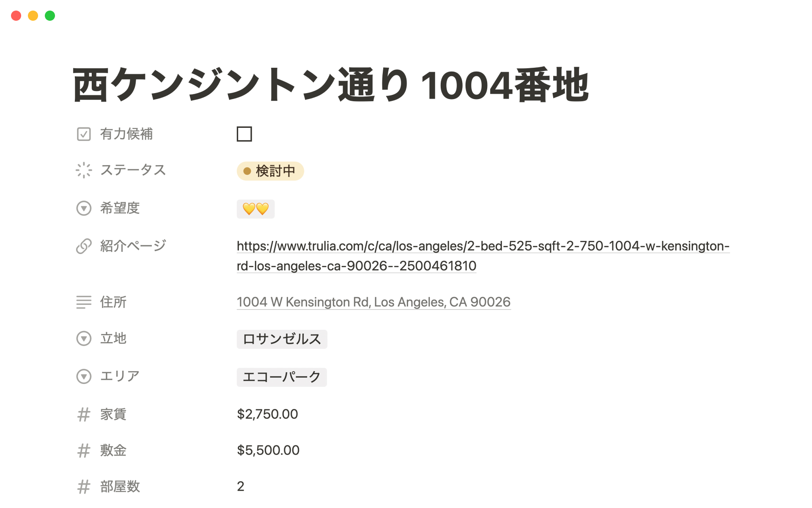Click the link icon beside 紹介ページ
The height and width of the screenshot is (508, 812).
[84, 246]
